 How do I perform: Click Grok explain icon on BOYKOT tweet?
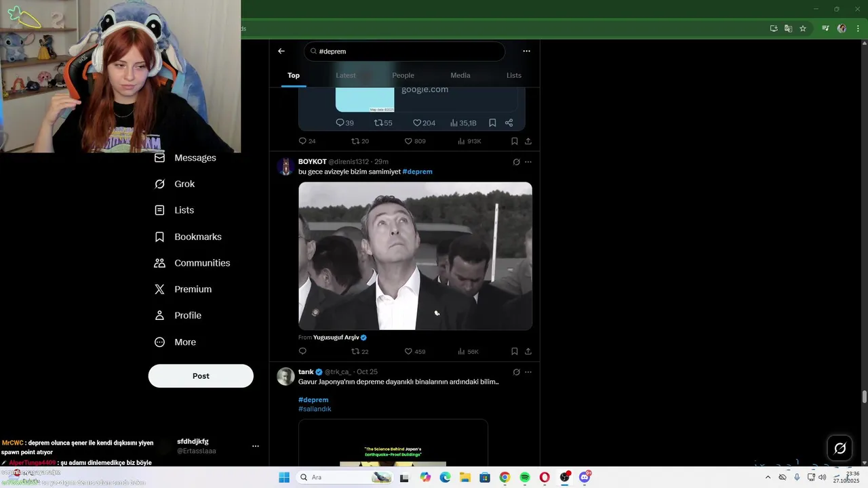(516, 162)
